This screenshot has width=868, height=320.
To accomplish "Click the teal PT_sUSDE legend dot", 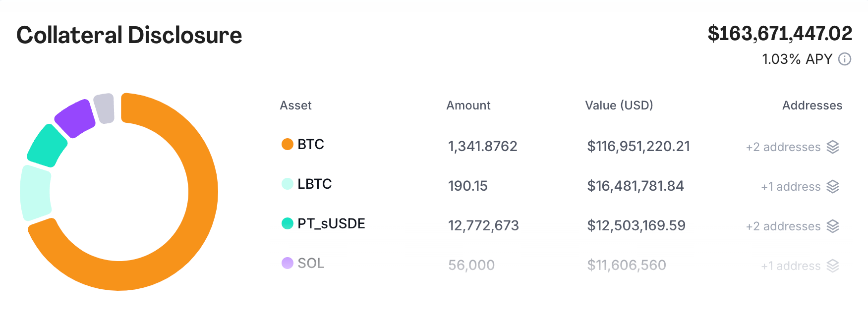I will 288,223.
